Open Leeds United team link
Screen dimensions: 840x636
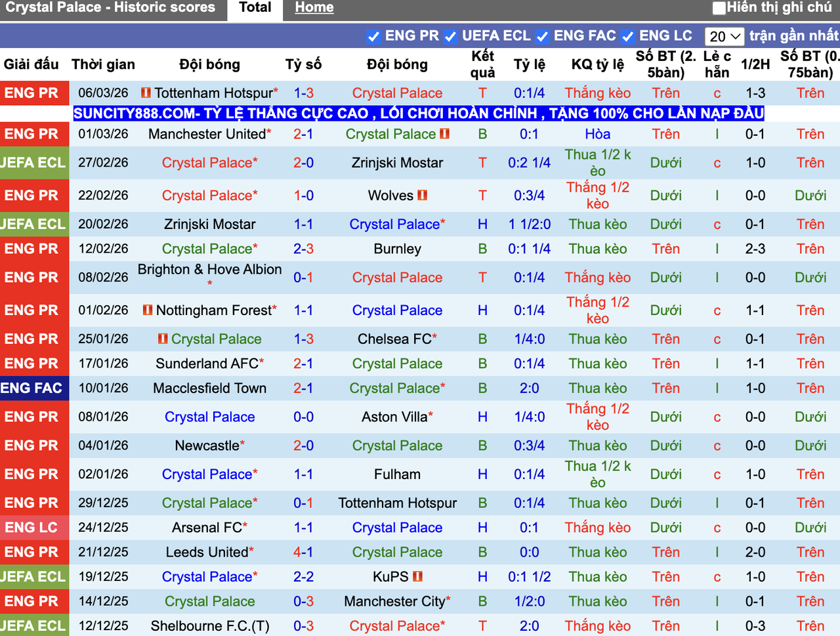pos(207,553)
